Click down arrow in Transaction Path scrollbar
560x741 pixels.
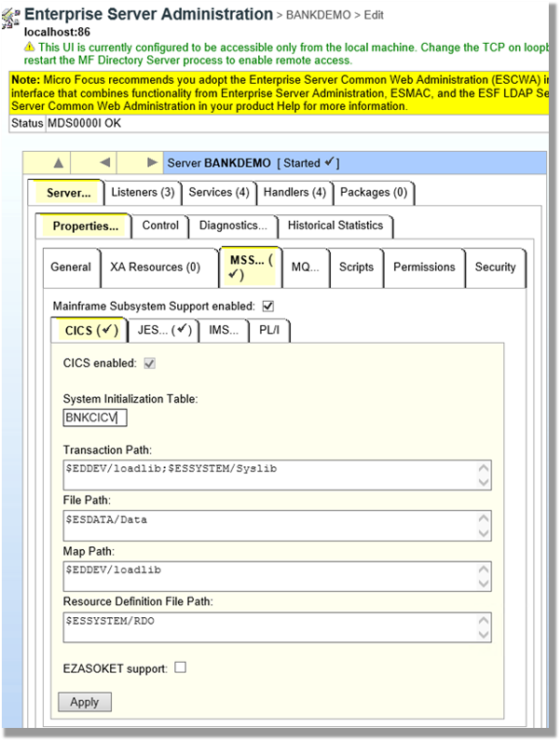(484, 483)
